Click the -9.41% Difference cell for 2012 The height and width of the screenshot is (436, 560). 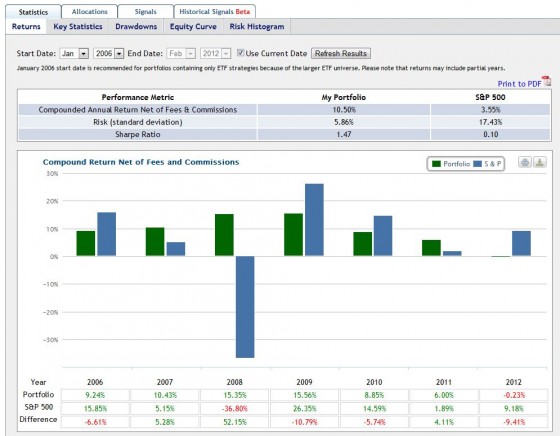514,422
